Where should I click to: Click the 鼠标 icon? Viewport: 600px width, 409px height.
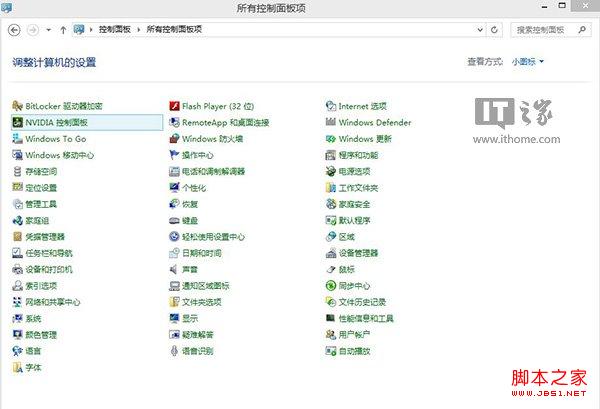point(331,269)
